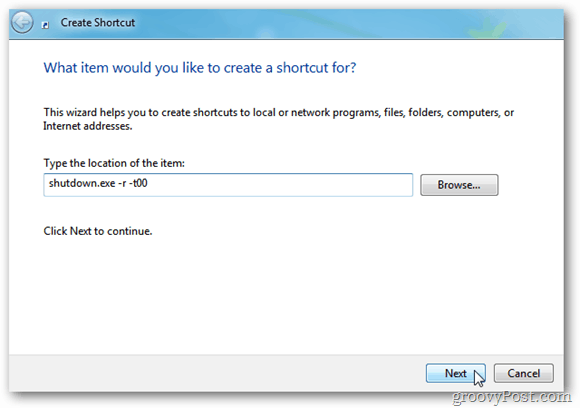Click the small shortcut icon beside the title

pyautogui.click(x=45, y=25)
